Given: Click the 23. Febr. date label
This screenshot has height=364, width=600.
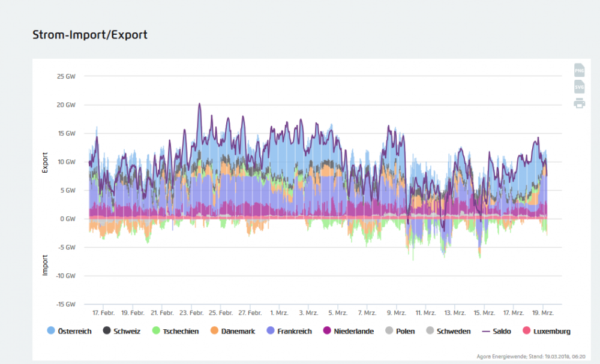Looking at the screenshot, I should coord(192,313).
